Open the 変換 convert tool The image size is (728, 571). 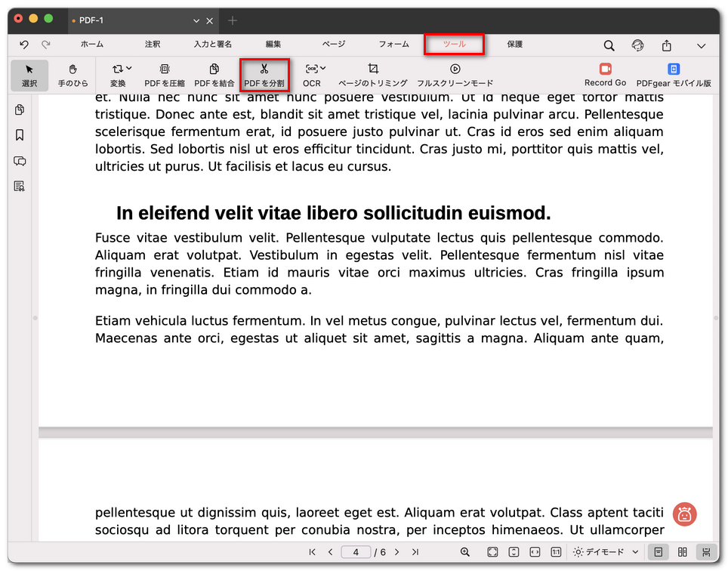pyautogui.click(x=118, y=76)
